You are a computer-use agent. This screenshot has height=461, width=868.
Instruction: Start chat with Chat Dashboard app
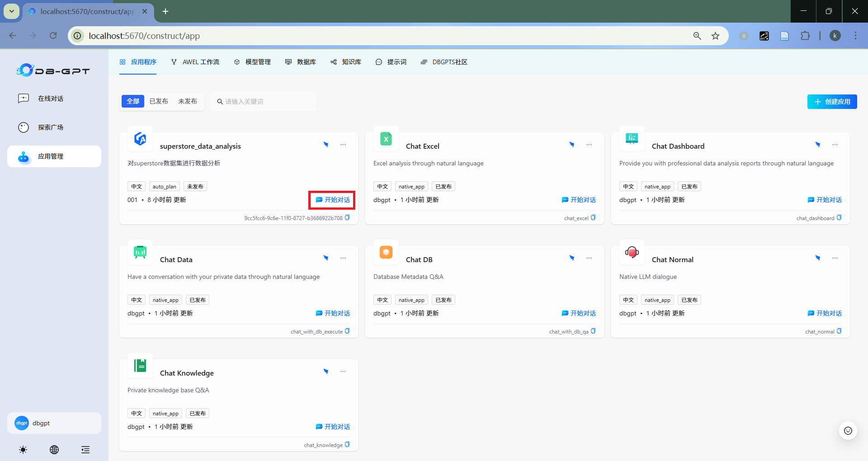pos(825,200)
